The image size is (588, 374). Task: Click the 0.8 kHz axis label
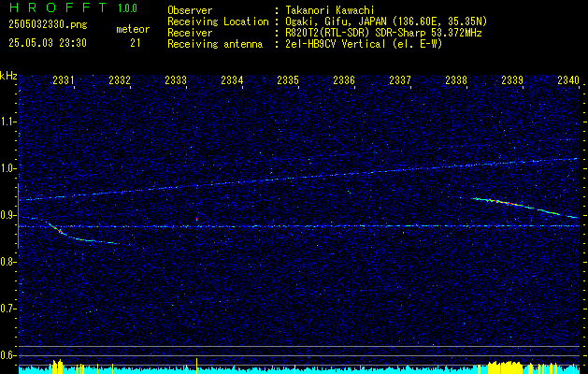(8, 262)
